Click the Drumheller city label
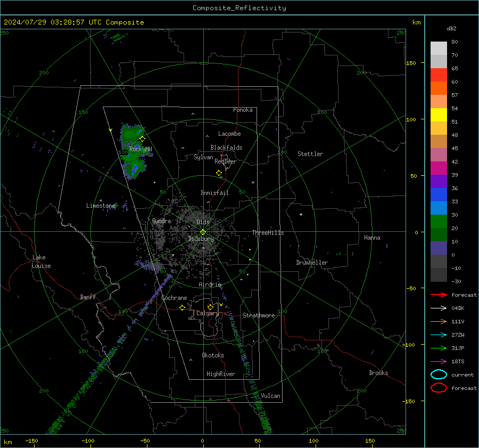This screenshot has height=448, width=479. point(312,263)
